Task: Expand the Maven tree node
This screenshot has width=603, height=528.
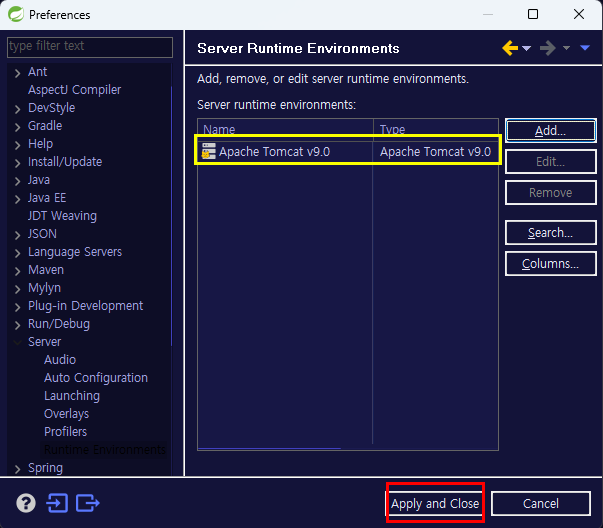Action: click(17, 271)
